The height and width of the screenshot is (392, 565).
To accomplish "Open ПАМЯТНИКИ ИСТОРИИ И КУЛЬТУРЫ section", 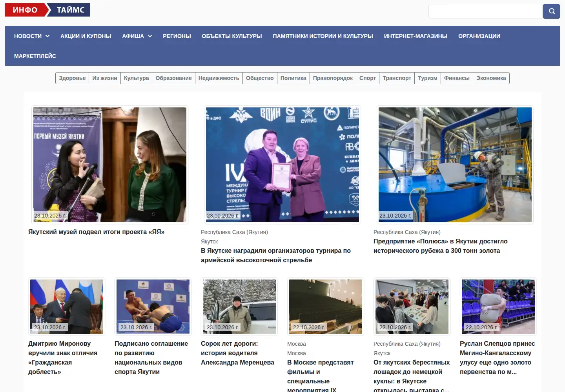I will (323, 36).
